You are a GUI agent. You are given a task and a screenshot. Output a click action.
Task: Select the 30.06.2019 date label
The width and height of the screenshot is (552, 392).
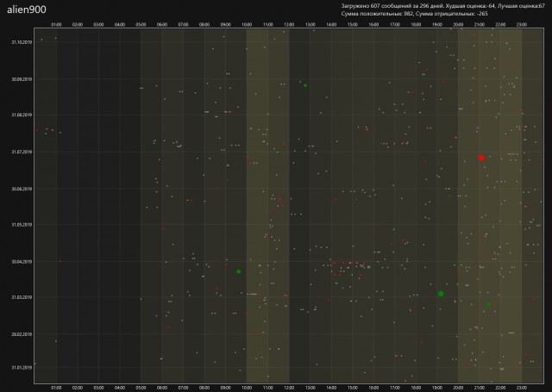point(22,189)
